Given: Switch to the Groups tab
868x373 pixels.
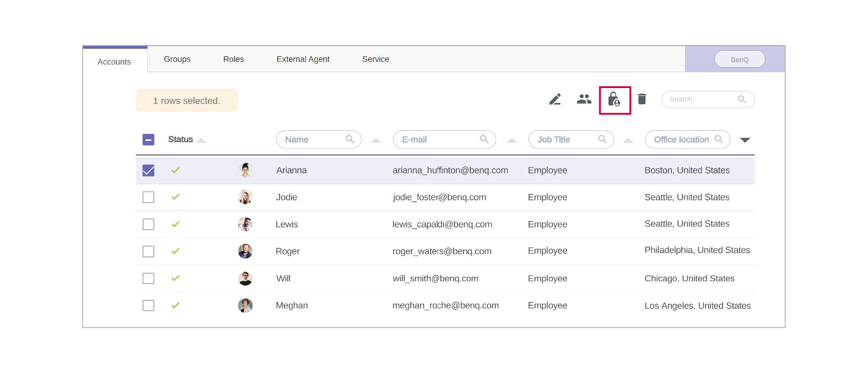Looking at the screenshot, I should click(x=177, y=59).
